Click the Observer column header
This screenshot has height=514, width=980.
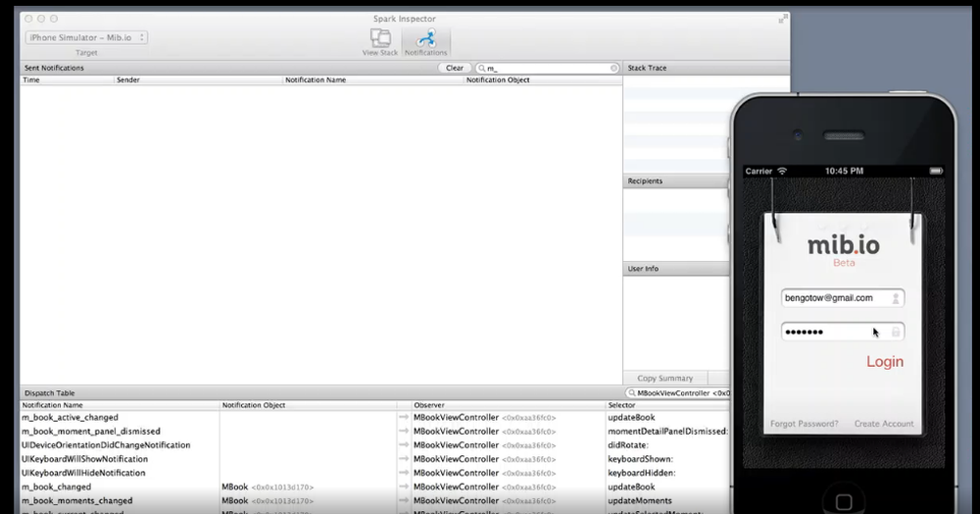tap(508, 405)
